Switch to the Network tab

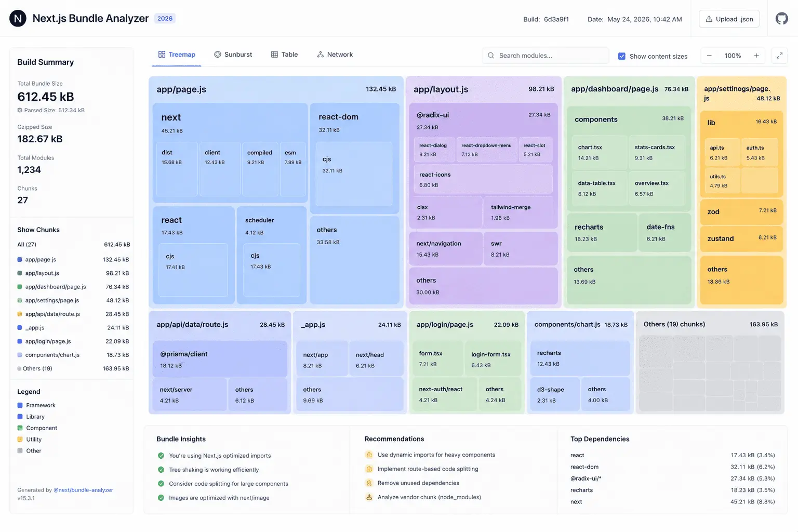click(335, 55)
